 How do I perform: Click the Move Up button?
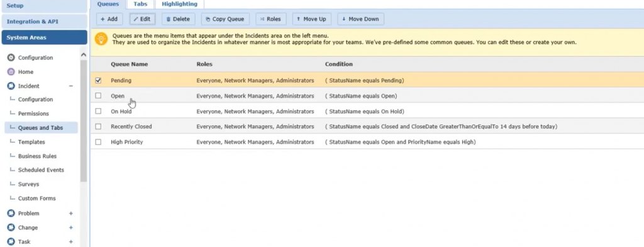pyautogui.click(x=311, y=19)
